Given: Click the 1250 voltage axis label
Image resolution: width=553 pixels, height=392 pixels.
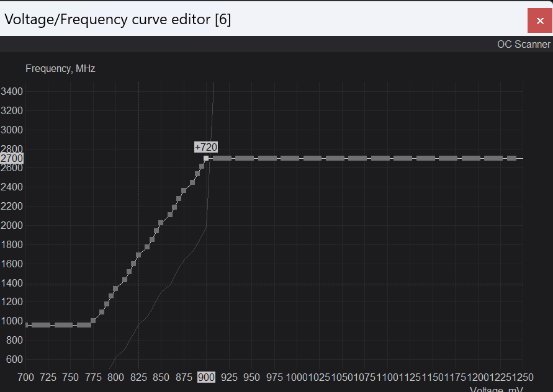Looking at the screenshot, I should 523,378.
